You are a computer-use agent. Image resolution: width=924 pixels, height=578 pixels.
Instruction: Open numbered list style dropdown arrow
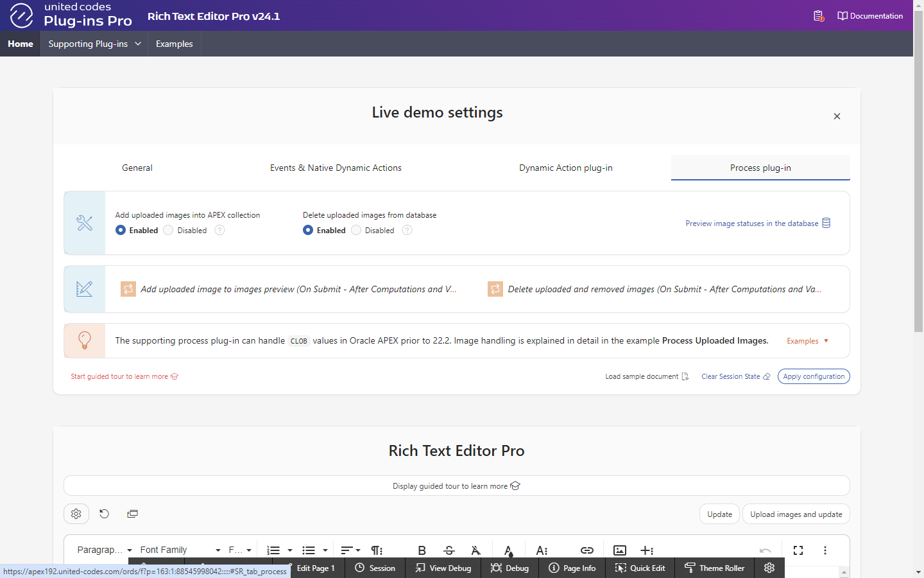(290, 550)
